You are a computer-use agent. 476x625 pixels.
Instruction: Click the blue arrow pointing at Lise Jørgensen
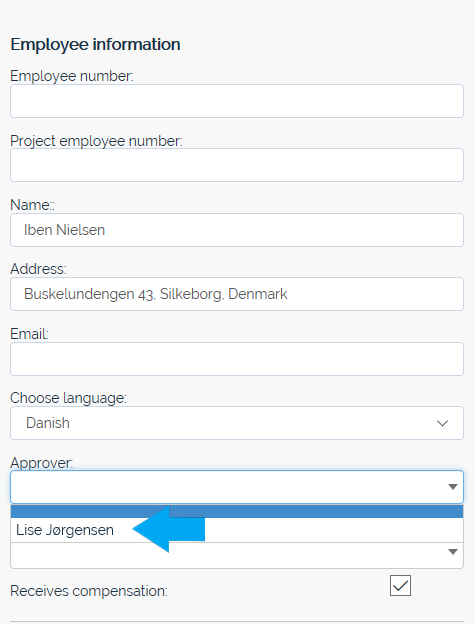[x=169, y=529]
